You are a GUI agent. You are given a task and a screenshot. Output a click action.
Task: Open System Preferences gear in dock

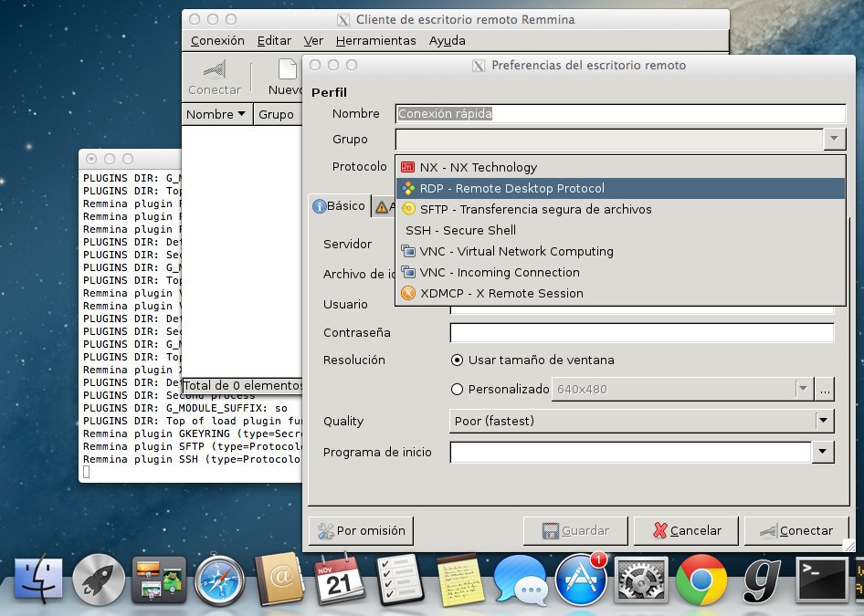pos(641,579)
